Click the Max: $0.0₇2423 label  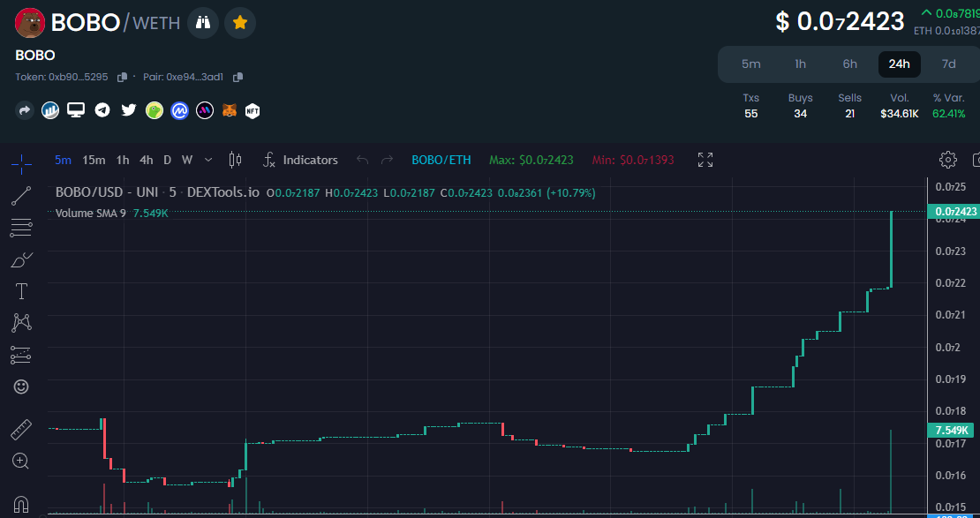coord(531,160)
